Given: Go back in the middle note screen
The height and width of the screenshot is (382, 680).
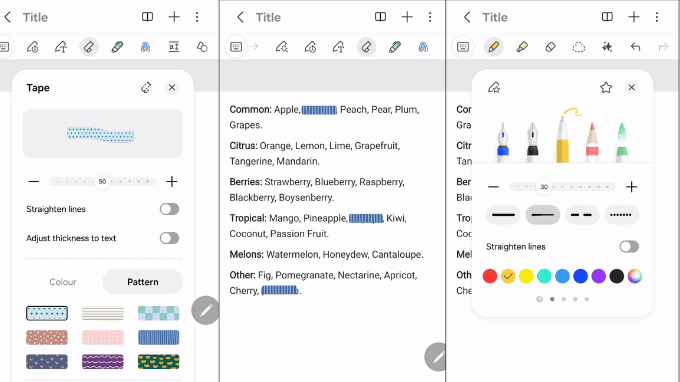Looking at the screenshot, I should pos(240,17).
